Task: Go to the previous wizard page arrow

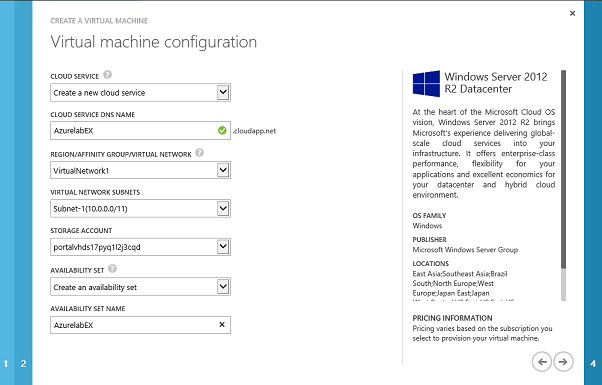Action: click(x=542, y=362)
